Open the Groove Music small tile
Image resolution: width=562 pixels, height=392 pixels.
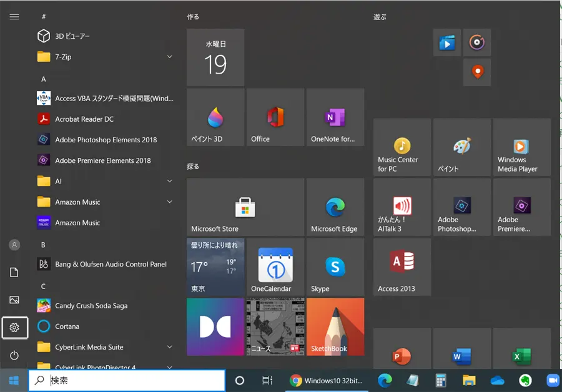tap(477, 42)
